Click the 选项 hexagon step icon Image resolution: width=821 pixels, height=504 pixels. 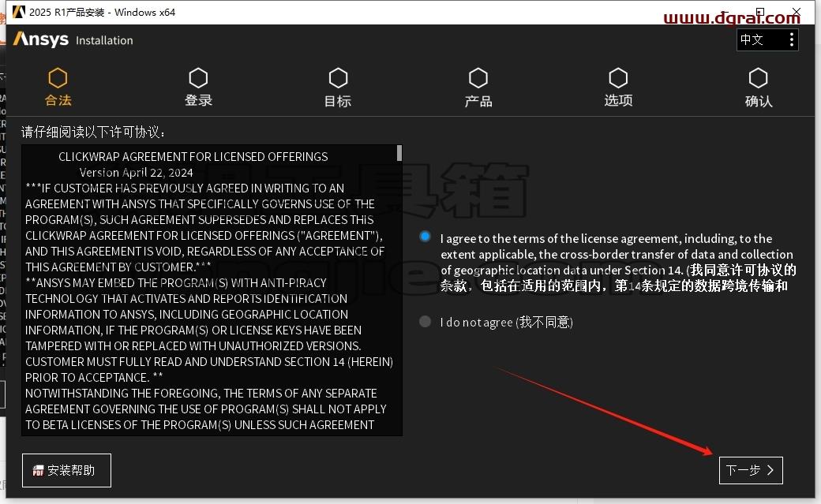coord(618,78)
